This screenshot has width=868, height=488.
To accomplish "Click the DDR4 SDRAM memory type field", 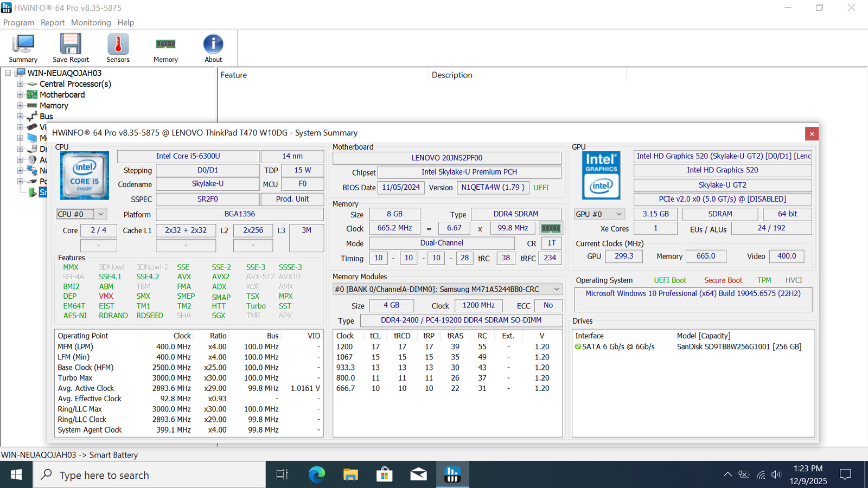I will click(x=516, y=214).
